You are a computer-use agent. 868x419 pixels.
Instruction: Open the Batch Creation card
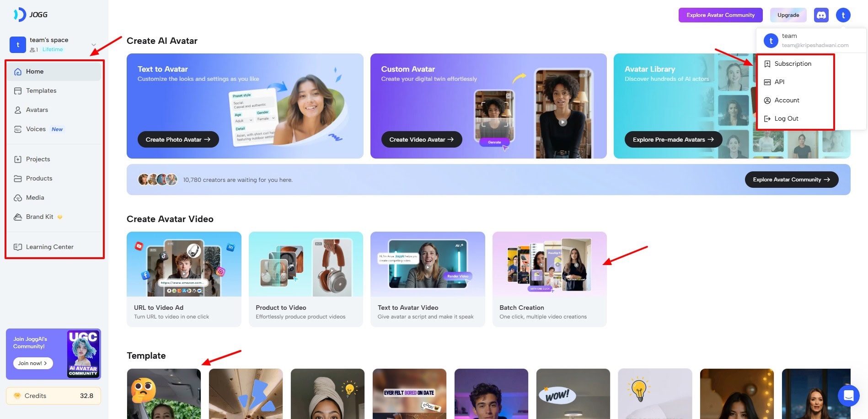click(x=550, y=279)
